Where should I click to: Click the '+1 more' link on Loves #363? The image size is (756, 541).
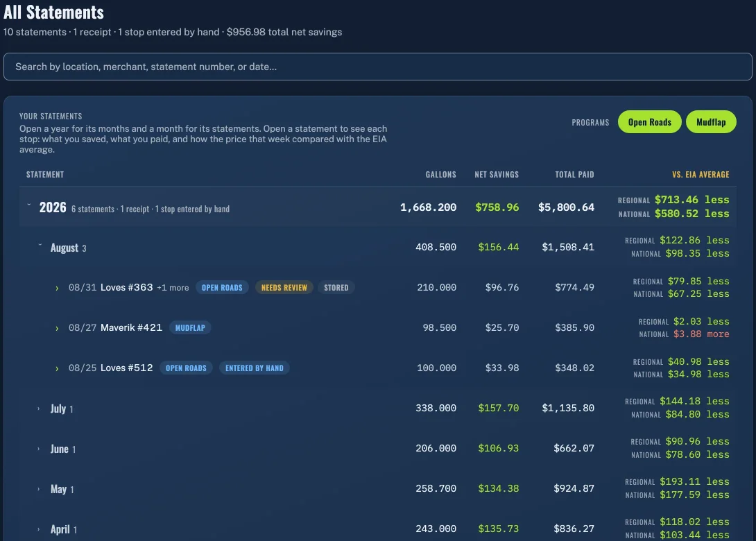tap(173, 288)
